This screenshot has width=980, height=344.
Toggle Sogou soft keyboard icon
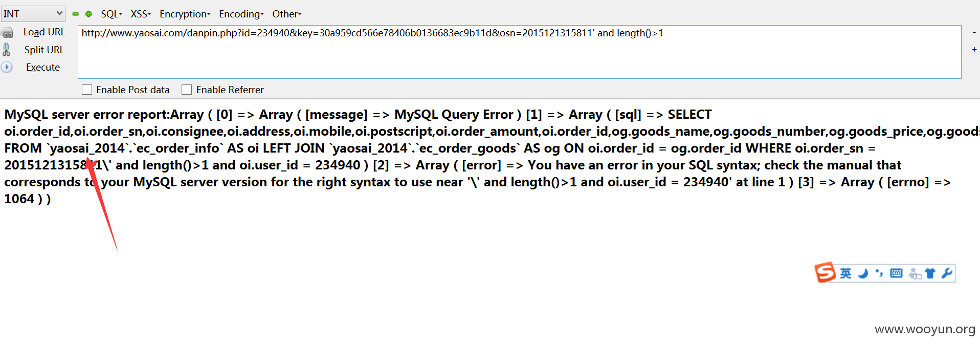point(896,273)
